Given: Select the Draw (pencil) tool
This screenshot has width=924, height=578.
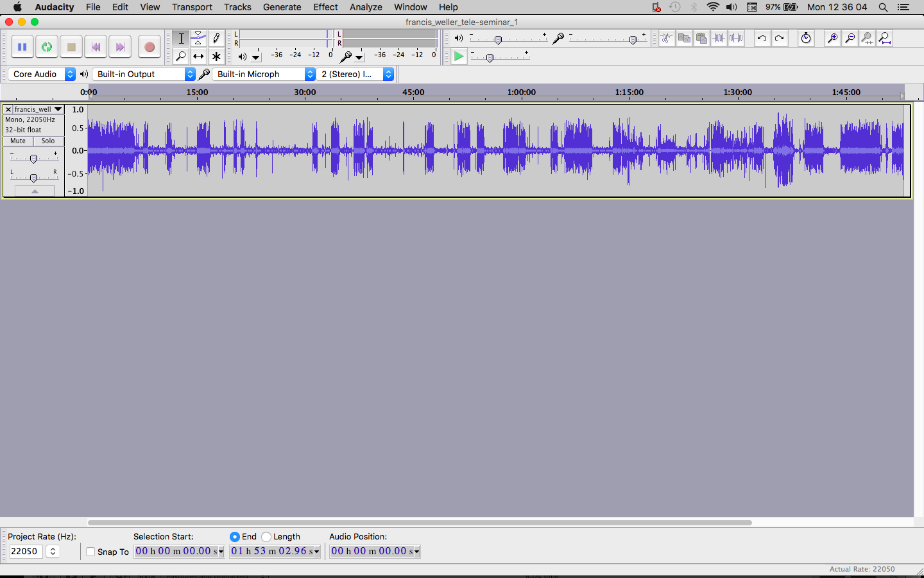Looking at the screenshot, I should pos(216,39).
